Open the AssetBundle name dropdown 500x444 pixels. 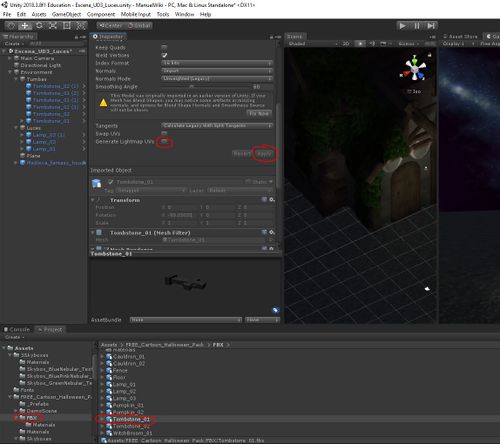click(x=185, y=320)
